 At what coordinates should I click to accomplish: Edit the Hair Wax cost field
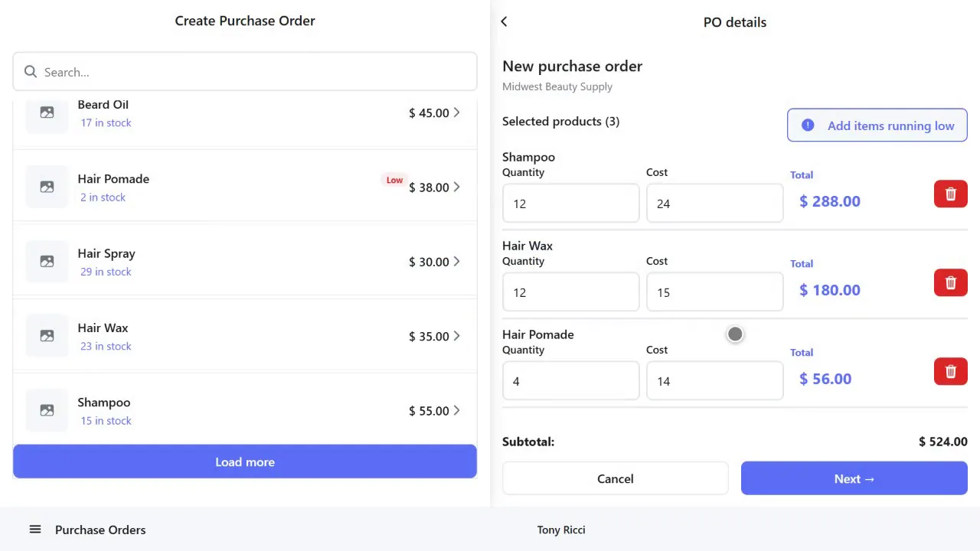coord(715,292)
